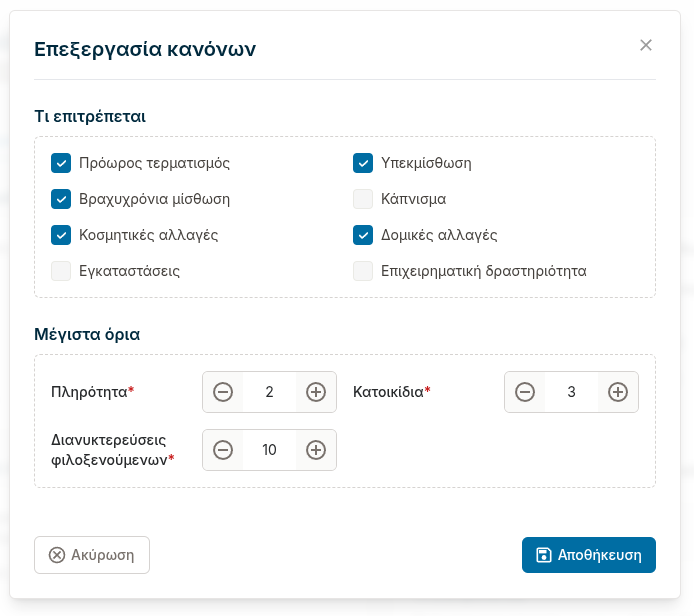Screen dimensions: 694x616
Task: Allow Κάπνισμα by ticking its checkbox
Action: tap(363, 199)
